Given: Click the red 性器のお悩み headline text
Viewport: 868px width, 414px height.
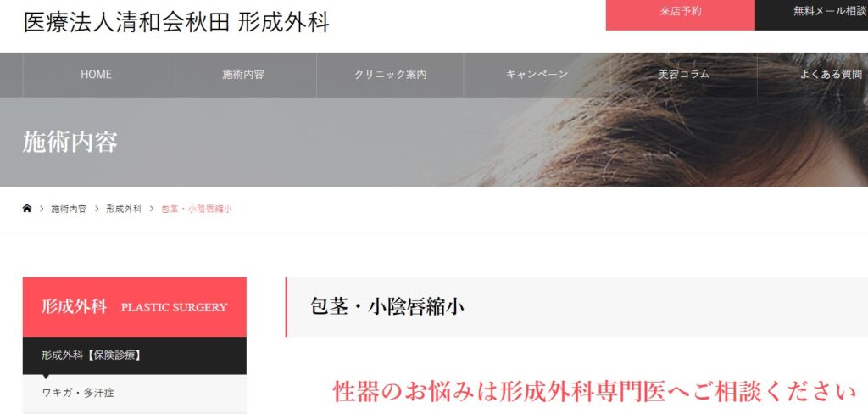Looking at the screenshot, I should point(594,393).
